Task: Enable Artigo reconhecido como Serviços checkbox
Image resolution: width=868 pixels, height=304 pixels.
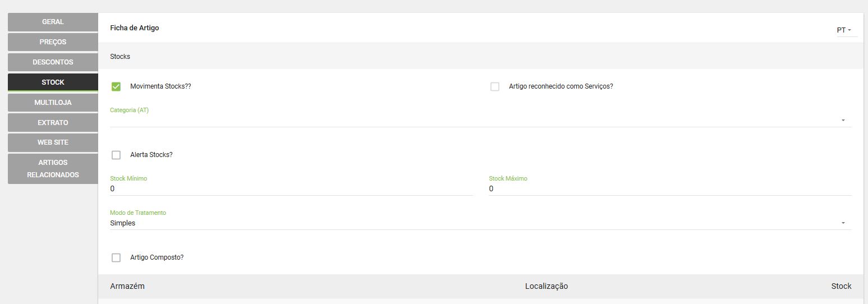Action: click(495, 86)
